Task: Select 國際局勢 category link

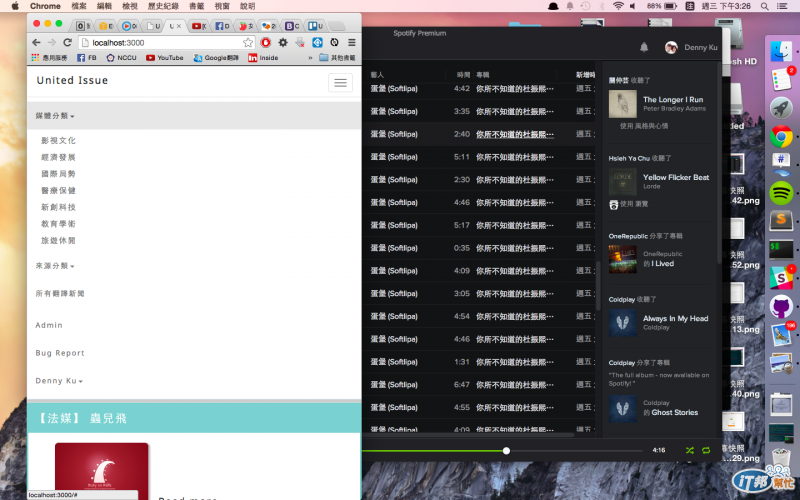Action: pyautogui.click(x=58, y=174)
